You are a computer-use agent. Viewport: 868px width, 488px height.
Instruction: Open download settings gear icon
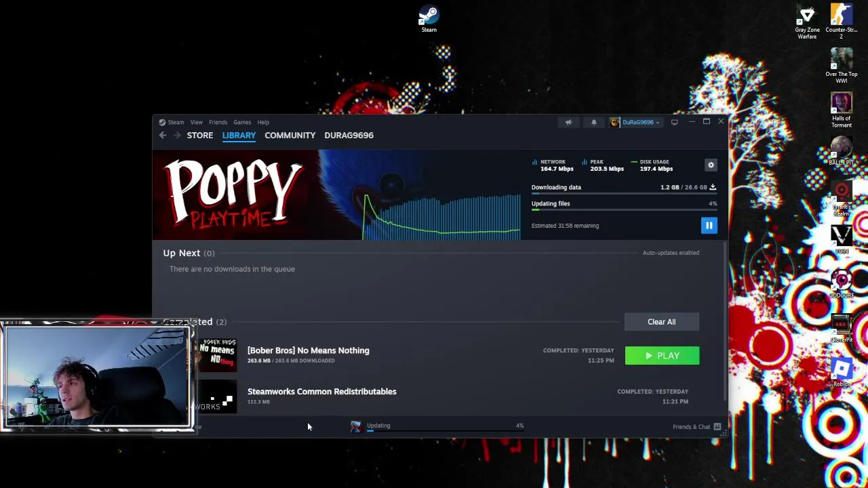coord(711,165)
